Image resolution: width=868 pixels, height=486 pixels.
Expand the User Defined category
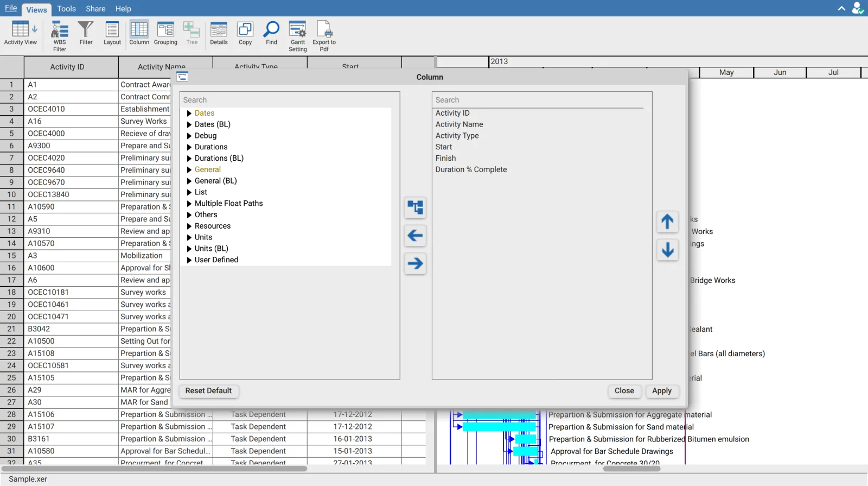coord(189,260)
